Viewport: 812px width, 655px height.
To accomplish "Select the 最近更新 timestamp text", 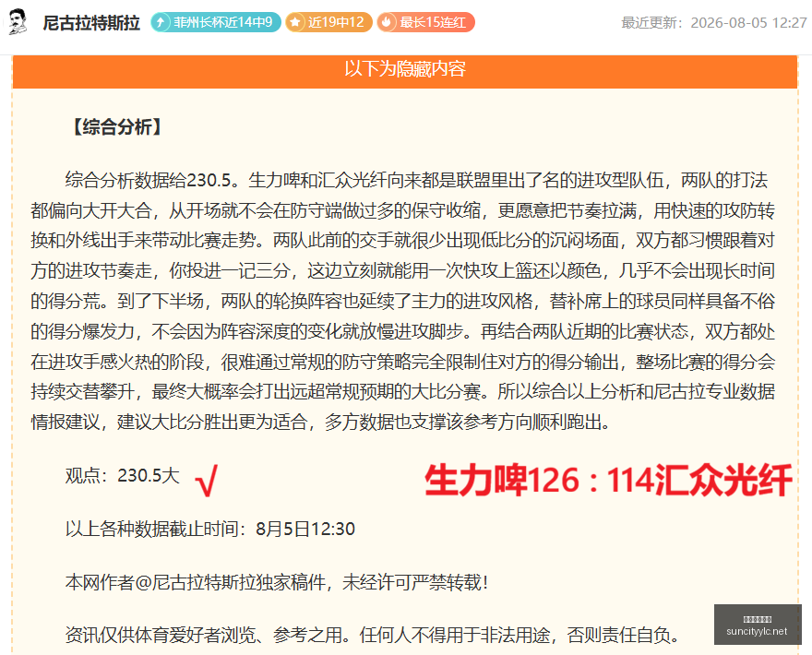I will (x=714, y=23).
